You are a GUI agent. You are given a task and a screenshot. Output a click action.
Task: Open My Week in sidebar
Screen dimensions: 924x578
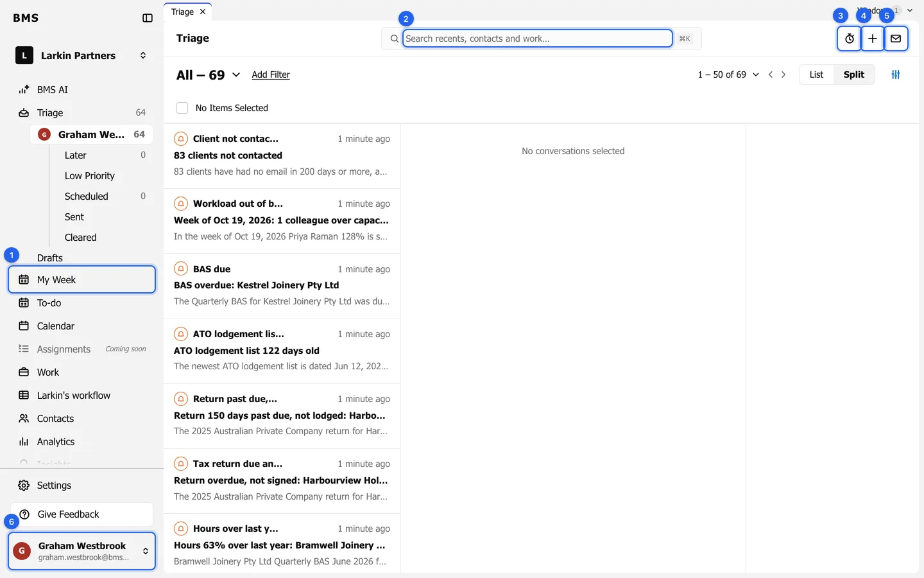click(x=81, y=280)
